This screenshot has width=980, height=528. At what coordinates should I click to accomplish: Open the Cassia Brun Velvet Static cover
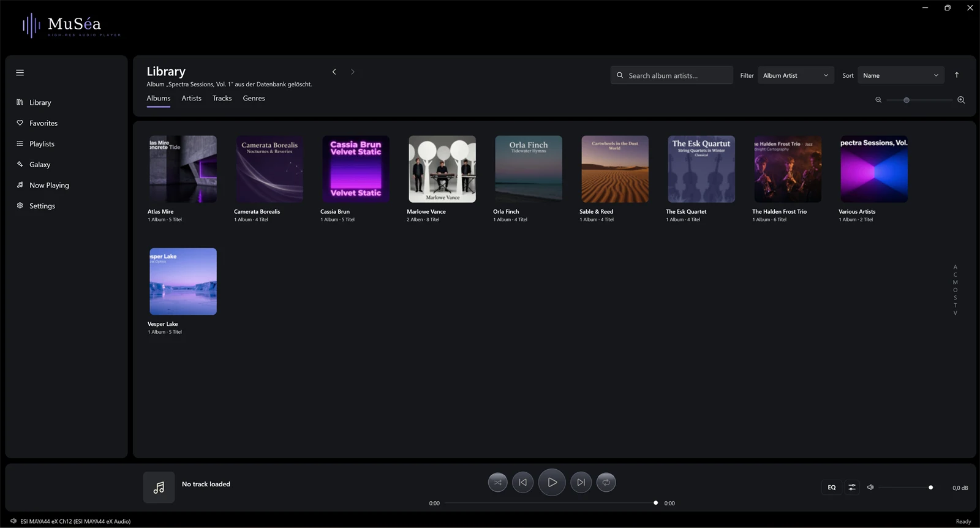356,169
